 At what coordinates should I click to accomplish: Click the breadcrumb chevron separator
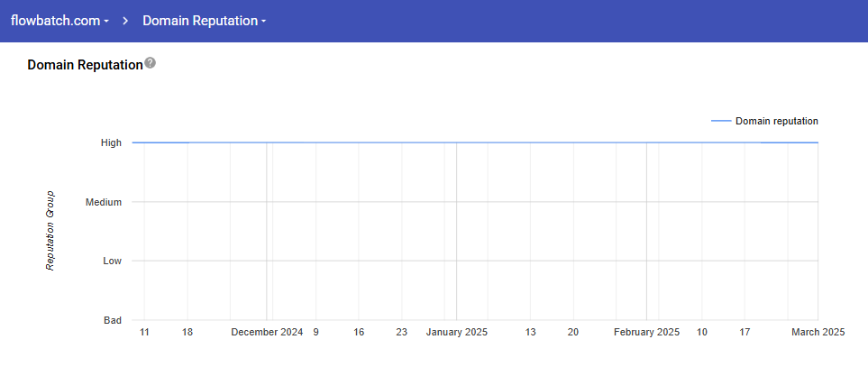click(x=126, y=21)
